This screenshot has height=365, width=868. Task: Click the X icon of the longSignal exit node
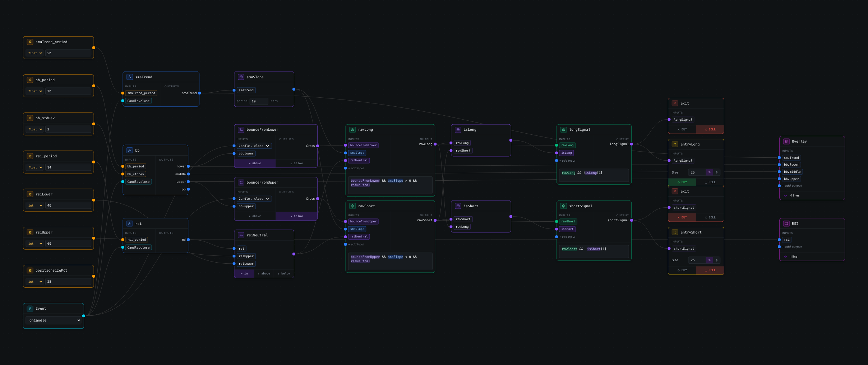tap(675, 103)
